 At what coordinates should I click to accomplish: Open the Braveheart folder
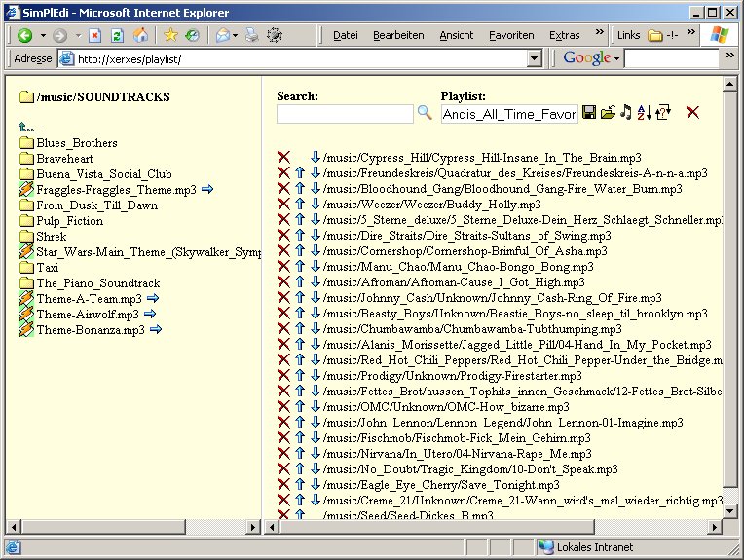coord(65,159)
